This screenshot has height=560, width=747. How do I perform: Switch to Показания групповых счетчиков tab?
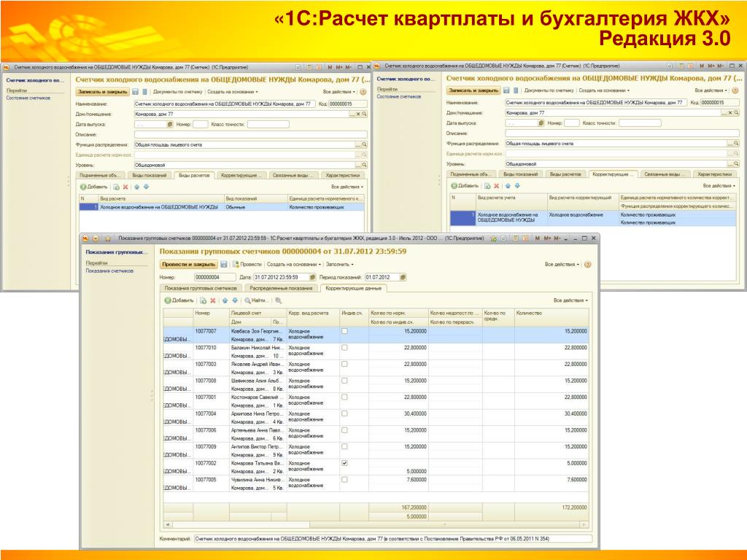pos(201,288)
